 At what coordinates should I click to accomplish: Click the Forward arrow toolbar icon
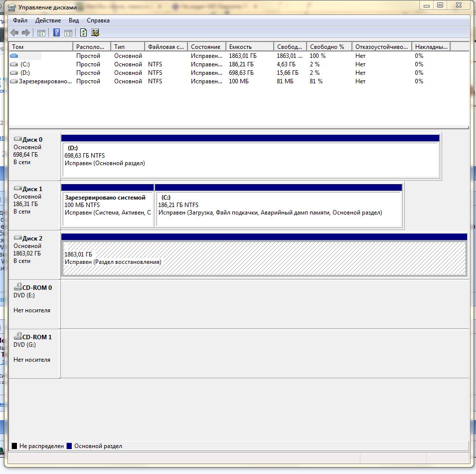point(25,33)
